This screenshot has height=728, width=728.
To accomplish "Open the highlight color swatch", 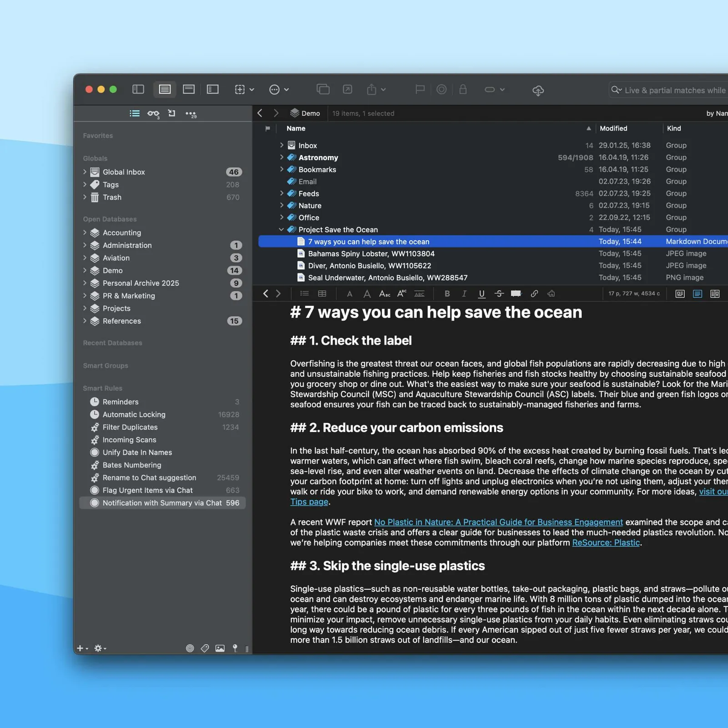I will tap(516, 294).
